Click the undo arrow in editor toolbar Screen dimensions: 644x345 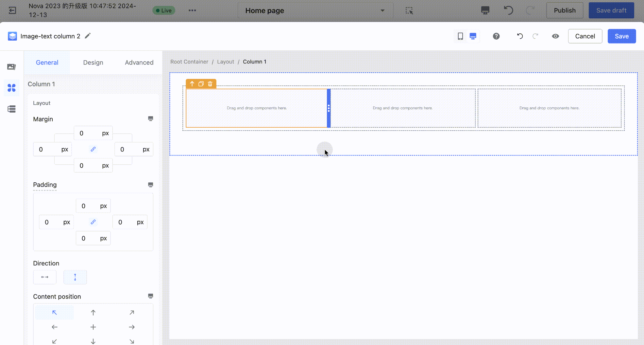(x=520, y=36)
